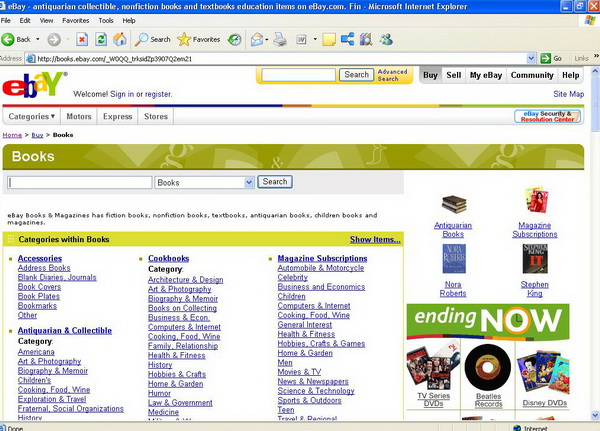Viewport: 600px width, 431px height.
Task: Open the Home page icon
Action: pos(120,39)
